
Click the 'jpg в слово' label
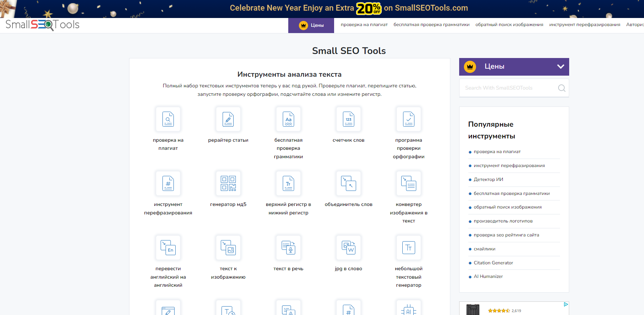click(348, 269)
